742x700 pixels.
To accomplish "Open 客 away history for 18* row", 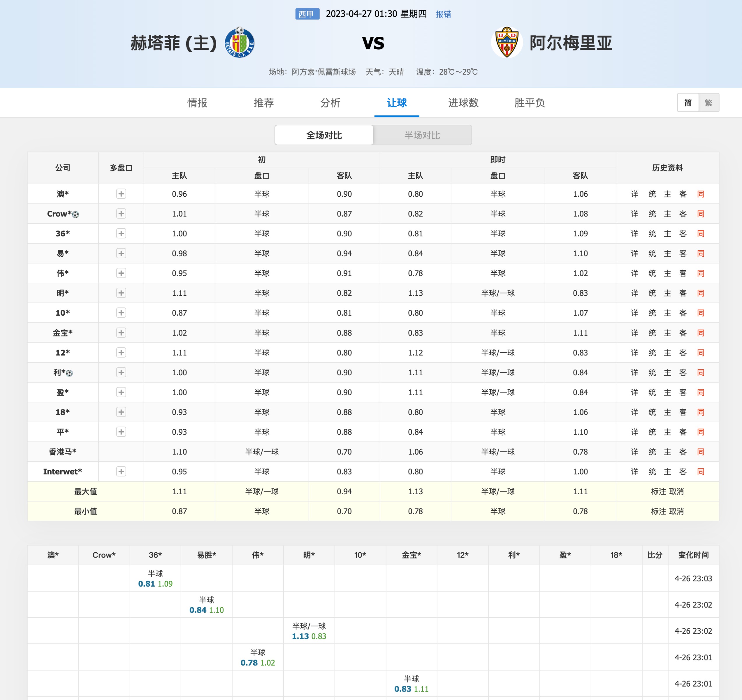I will (683, 412).
